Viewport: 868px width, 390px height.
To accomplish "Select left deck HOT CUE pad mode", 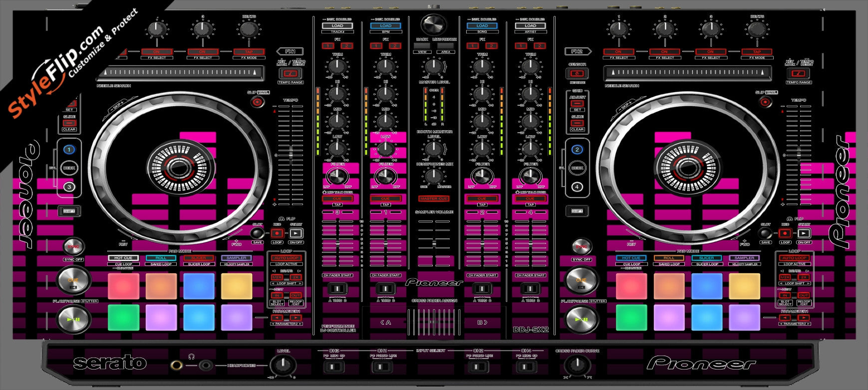I will pos(123,258).
